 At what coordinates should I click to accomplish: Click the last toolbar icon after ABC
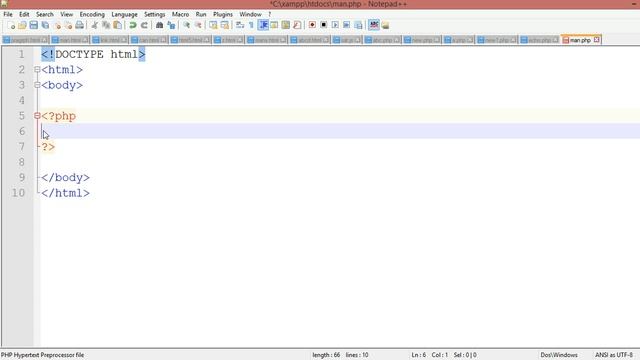(385, 25)
